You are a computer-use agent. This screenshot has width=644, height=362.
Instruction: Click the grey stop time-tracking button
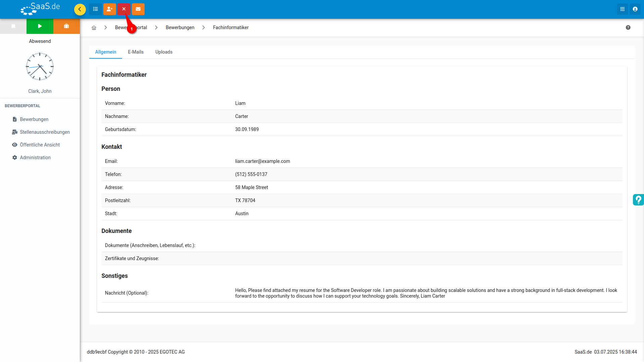tap(13, 26)
